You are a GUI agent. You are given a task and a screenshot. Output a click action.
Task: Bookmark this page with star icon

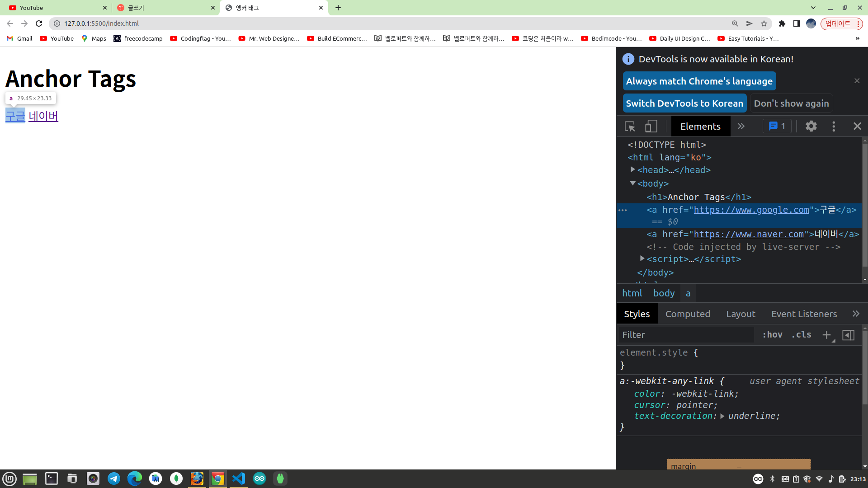pyautogui.click(x=764, y=23)
